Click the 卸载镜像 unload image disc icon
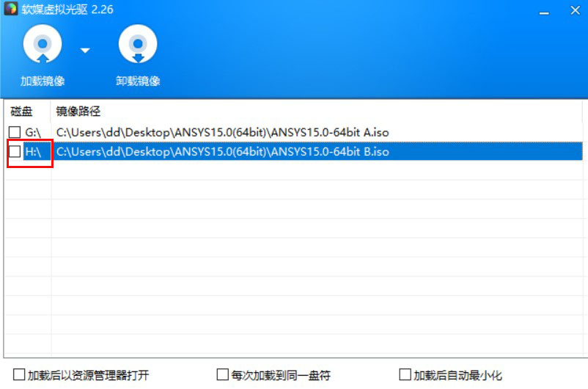 [138, 44]
